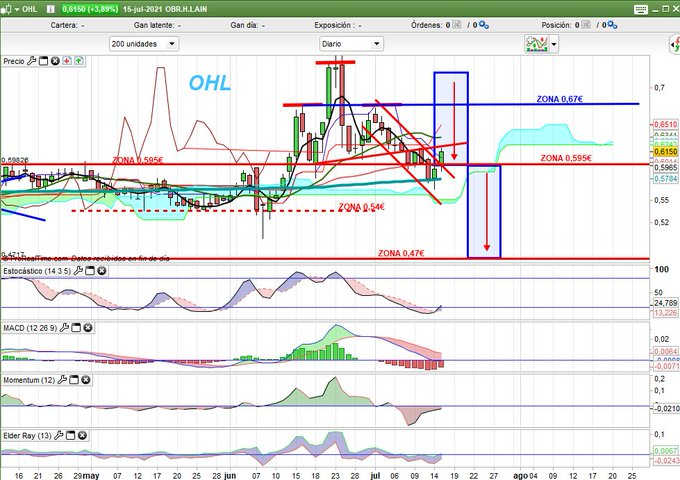Click the info icon beside OHL
This screenshot has height=480, width=680.
[51, 9]
